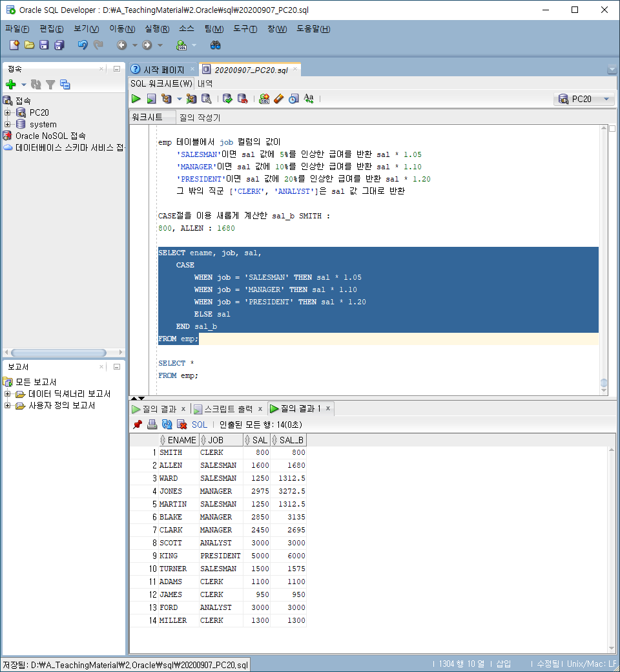
Task: Click the binoculars Find DB Object icon
Action: (216, 45)
